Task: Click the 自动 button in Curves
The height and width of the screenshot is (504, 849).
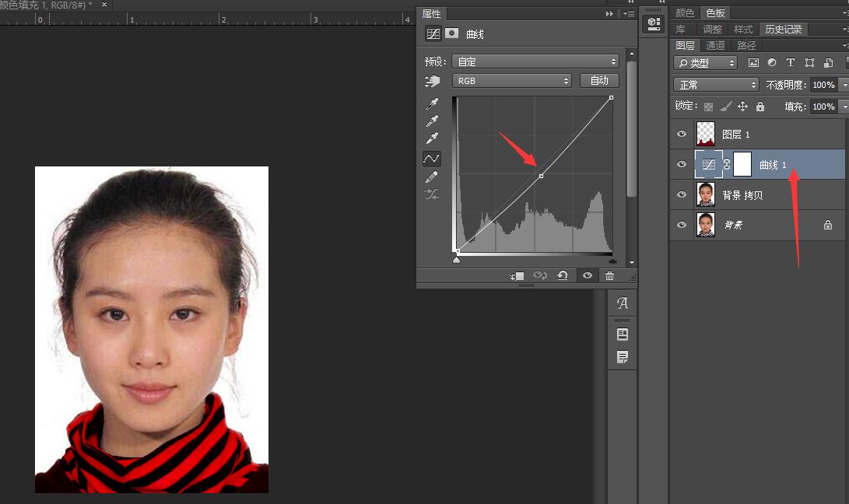Action: 601,80
